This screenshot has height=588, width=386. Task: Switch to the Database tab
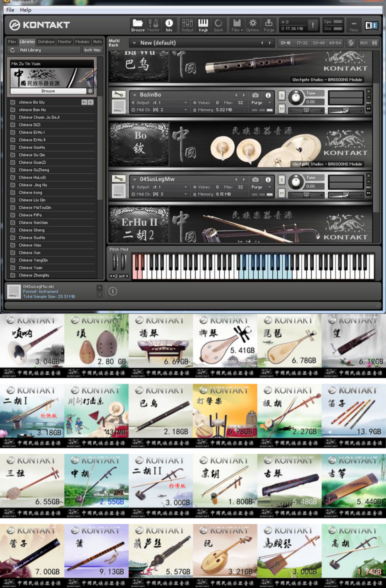point(46,42)
